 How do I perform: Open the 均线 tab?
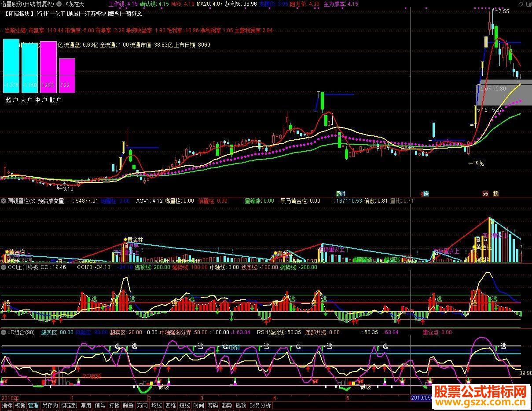pyautogui.click(x=156, y=406)
